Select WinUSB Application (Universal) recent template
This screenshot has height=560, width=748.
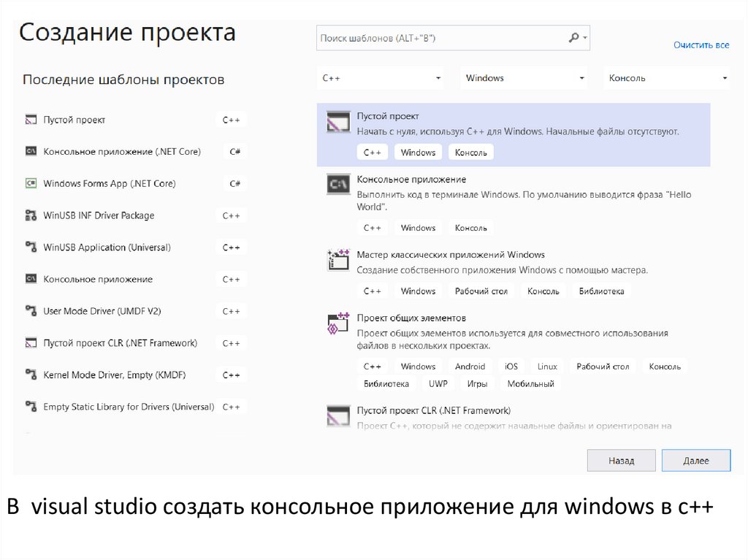point(107,248)
